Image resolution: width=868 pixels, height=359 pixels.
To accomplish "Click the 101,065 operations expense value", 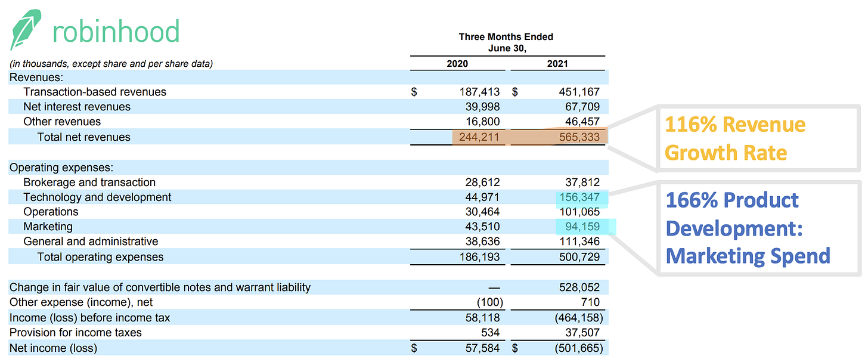I will (579, 212).
